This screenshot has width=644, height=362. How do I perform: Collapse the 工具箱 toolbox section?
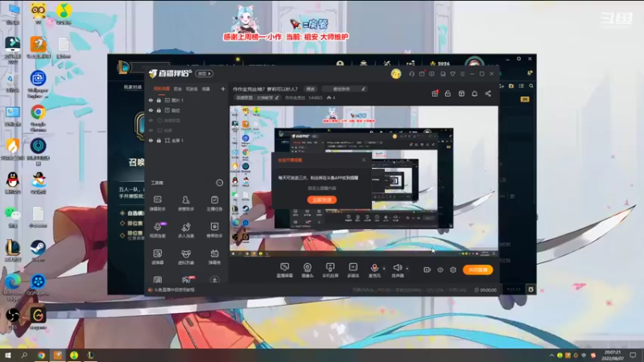(220, 183)
